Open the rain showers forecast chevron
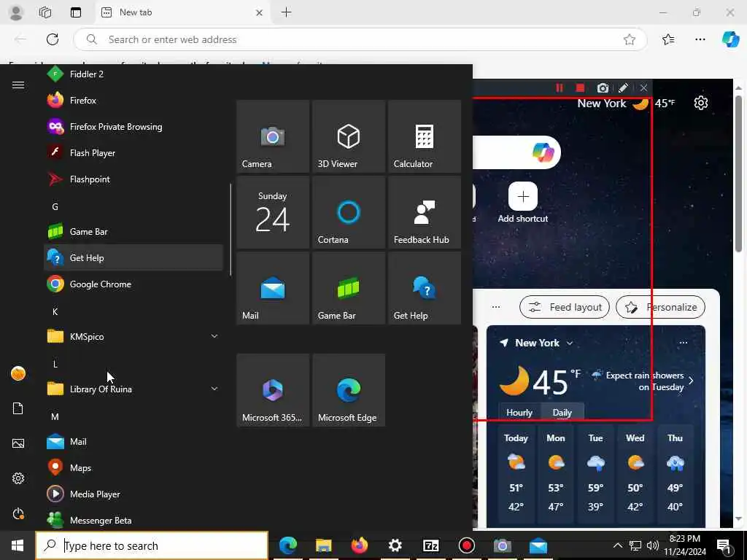The height and width of the screenshot is (560, 747). tap(691, 381)
